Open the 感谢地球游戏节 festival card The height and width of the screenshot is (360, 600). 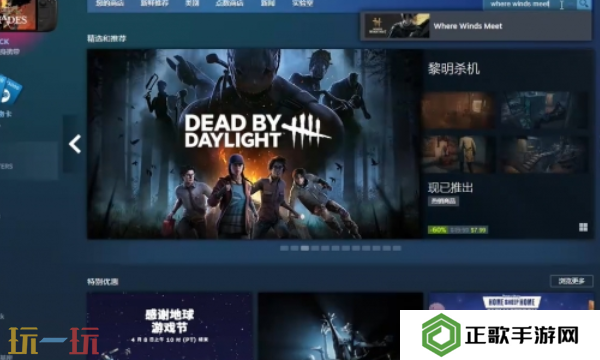170,326
